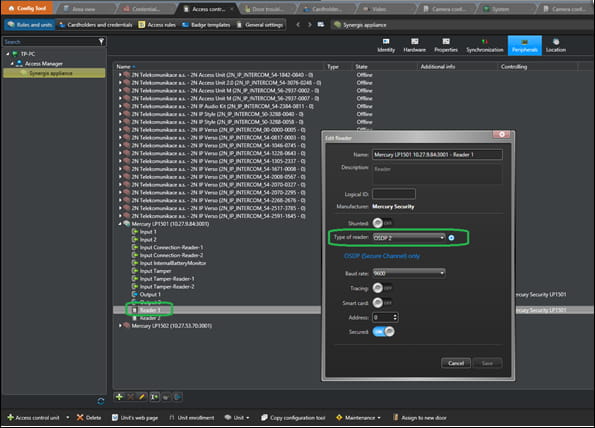595x428 pixels.
Task: Collapse the TP-PC tree node
Action: (x=8, y=54)
